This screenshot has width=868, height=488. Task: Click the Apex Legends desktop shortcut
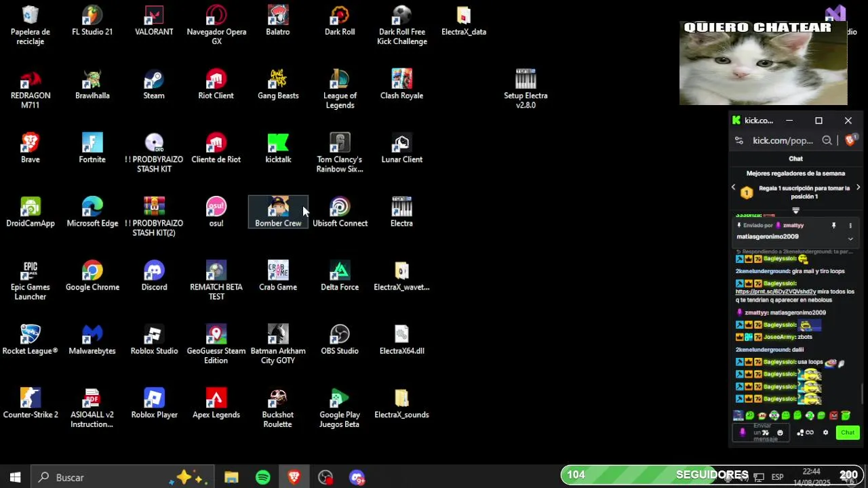click(x=216, y=403)
